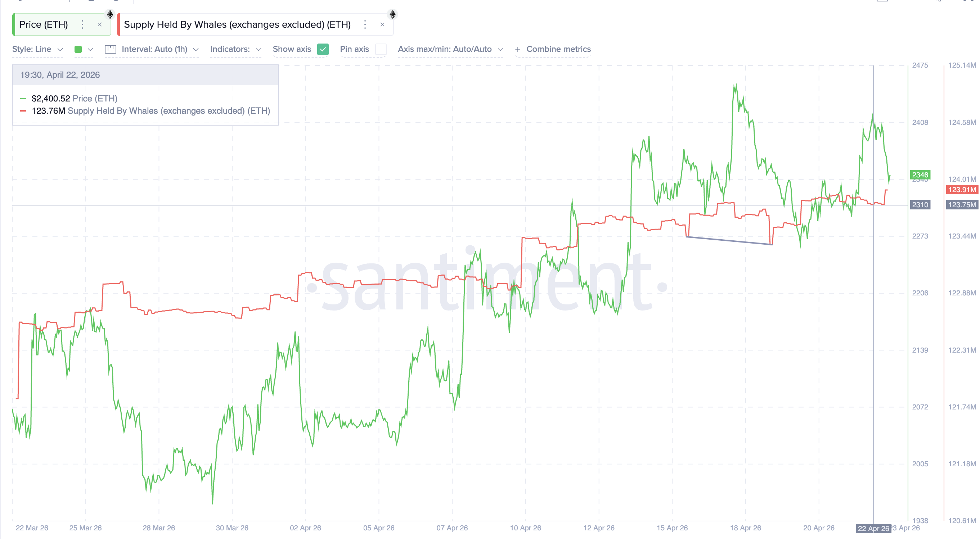Remove the Price (ETH) metric
Image resolution: width=980 pixels, height=539 pixels.
100,25
